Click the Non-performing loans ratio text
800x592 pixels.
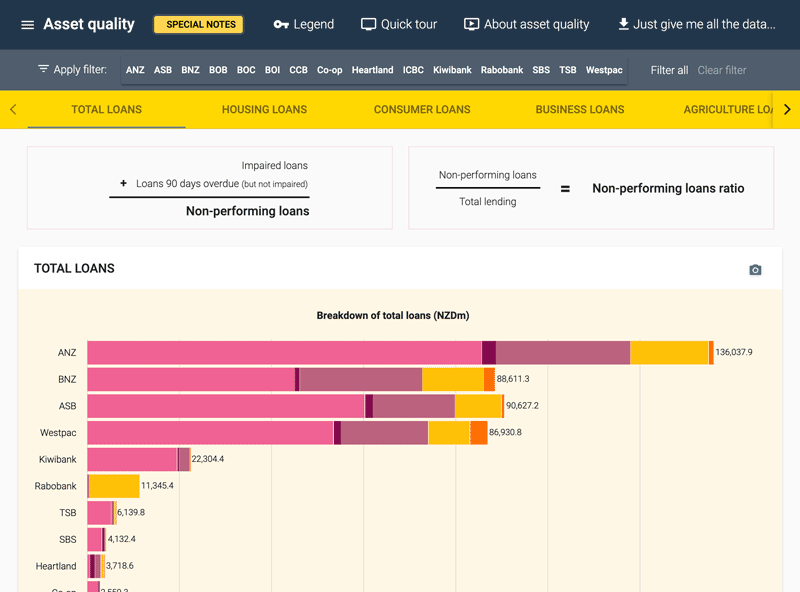(668, 188)
